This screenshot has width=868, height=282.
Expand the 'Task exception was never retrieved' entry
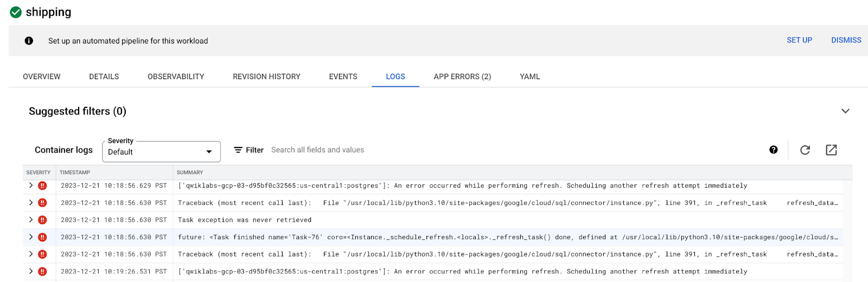coord(31,220)
